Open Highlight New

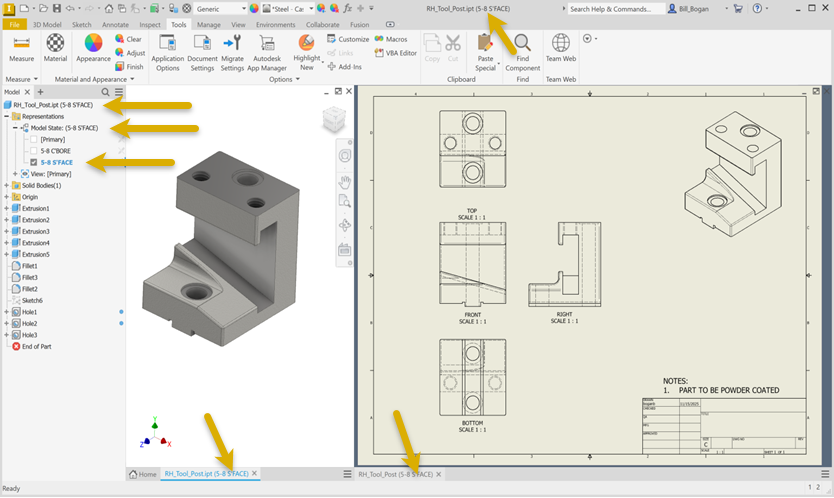coord(307,53)
